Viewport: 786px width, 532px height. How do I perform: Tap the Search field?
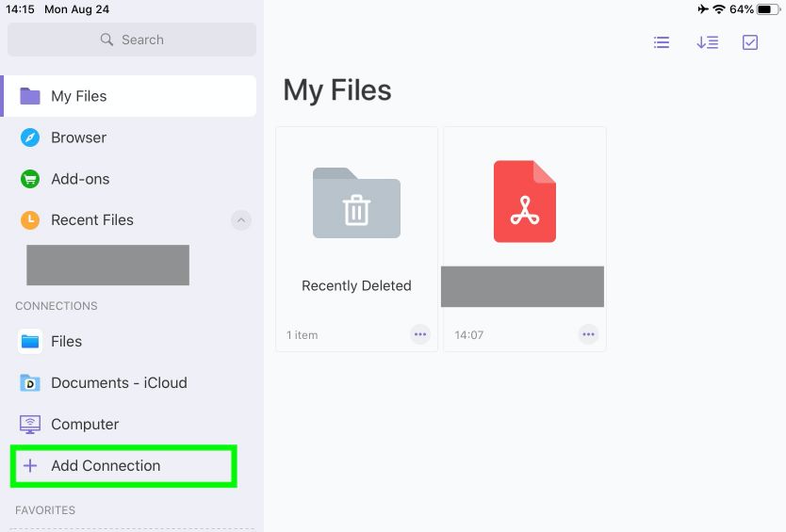pos(132,40)
